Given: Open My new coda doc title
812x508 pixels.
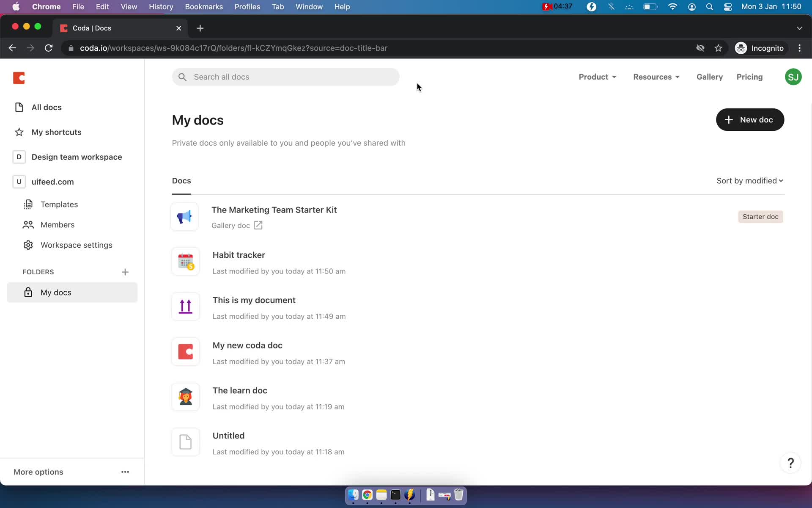Looking at the screenshot, I should pyautogui.click(x=247, y=346).
